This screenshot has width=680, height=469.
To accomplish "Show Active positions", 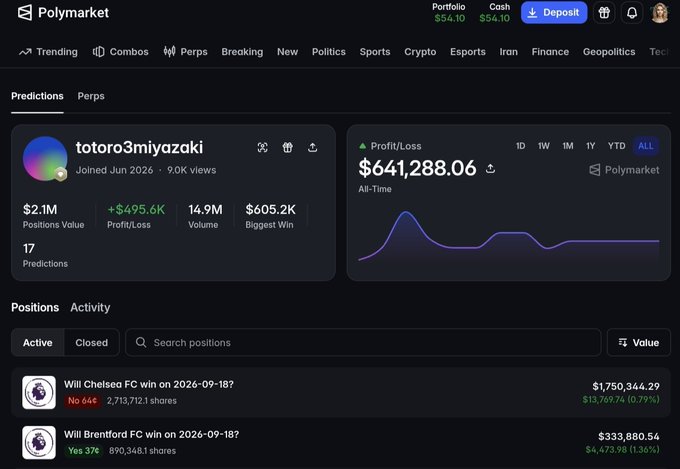I will point(38,343).
